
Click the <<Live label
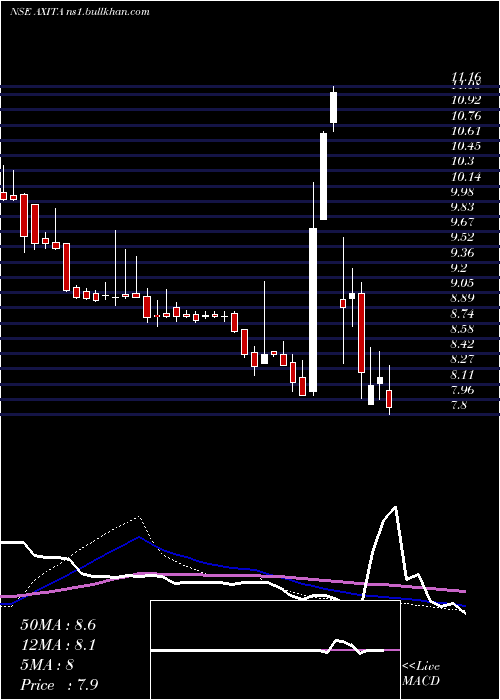click(421, 667)
